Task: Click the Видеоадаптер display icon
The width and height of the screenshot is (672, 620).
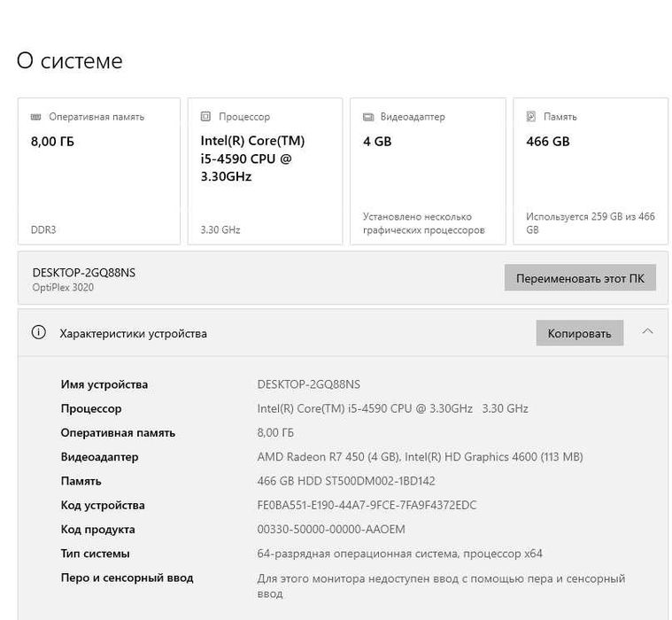Action: coord(367,117)
